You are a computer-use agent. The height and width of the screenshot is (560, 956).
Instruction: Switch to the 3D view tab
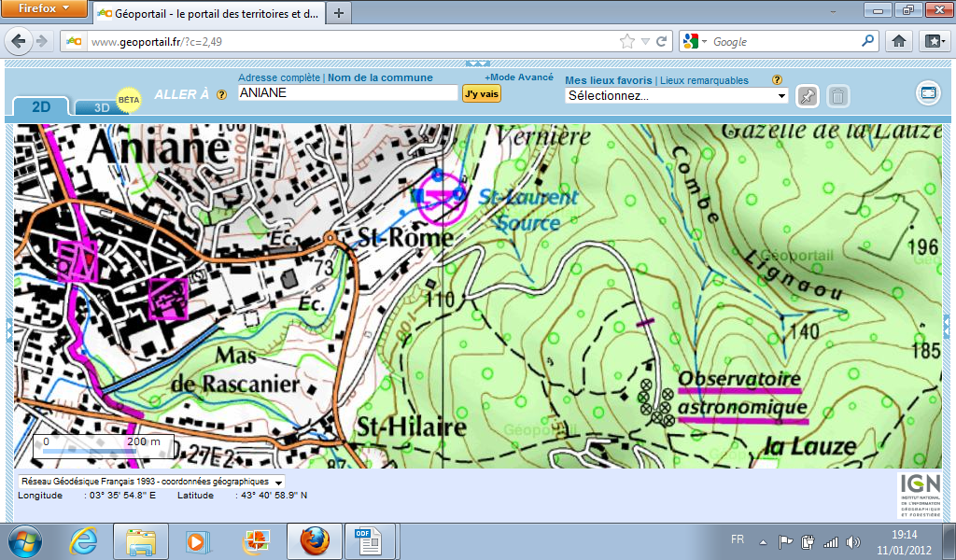click(103, 106)
